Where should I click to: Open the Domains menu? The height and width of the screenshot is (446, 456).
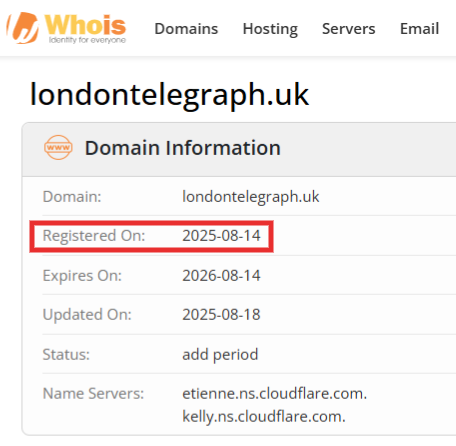click(x=186, y=29)
